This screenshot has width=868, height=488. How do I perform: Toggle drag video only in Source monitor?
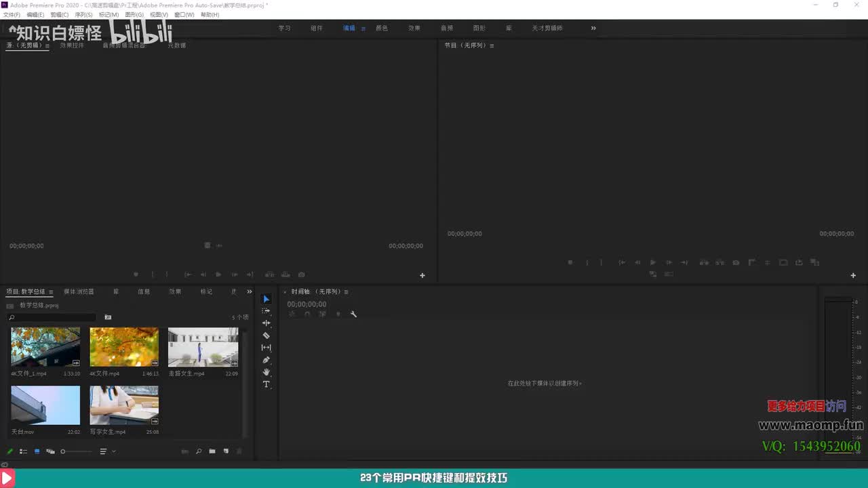208,245
